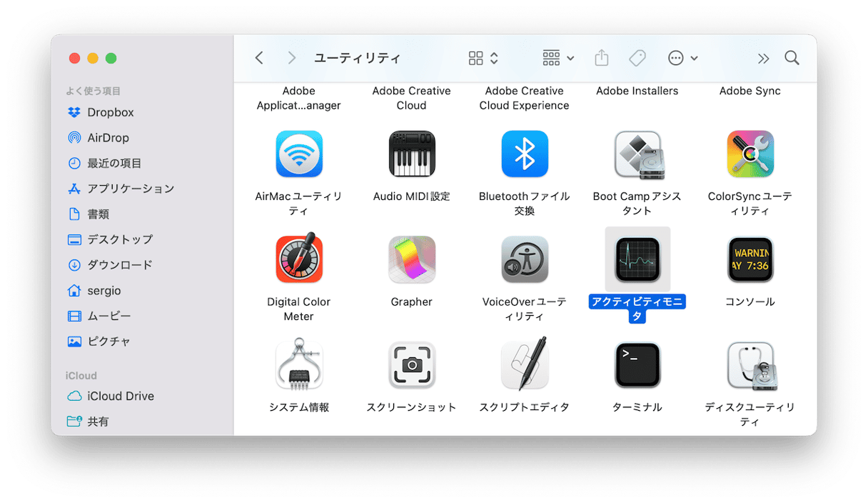Viewport: 868px width, 503px height.
Task: Open the icon view switcher dropdown
Action: click(483, 58)
